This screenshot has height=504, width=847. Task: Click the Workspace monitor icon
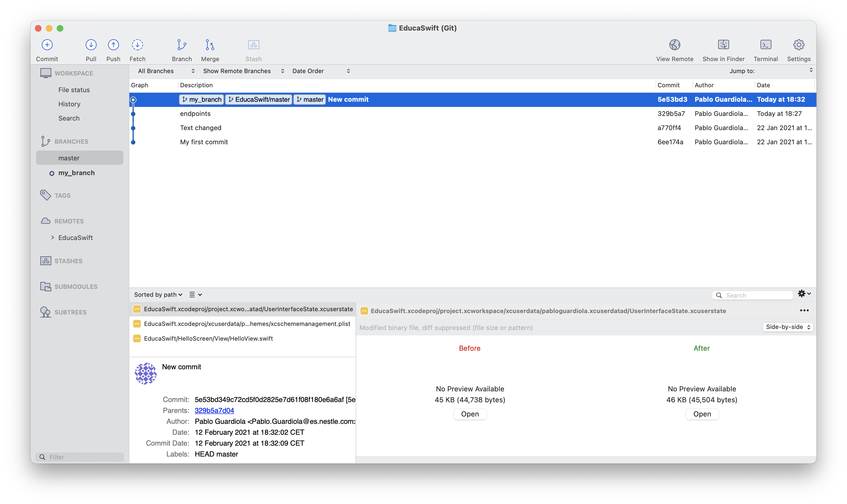coord(46,73)
